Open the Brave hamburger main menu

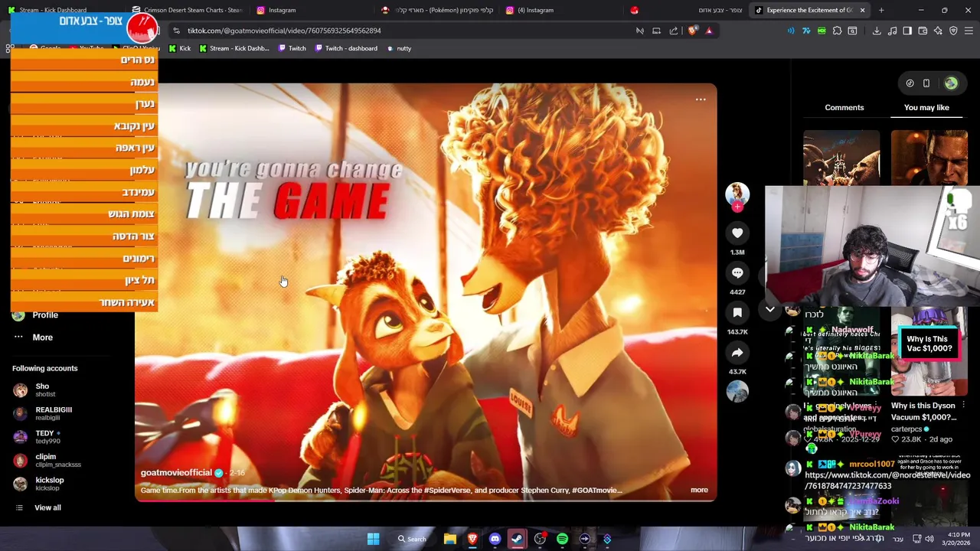pos(969,31)
